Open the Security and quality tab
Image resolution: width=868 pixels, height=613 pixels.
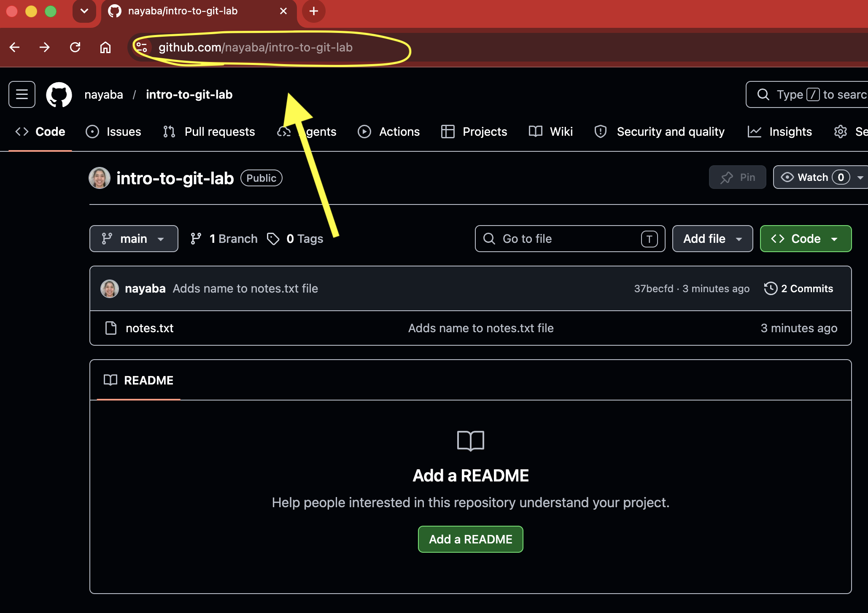pyautogui.click(x=660, y=132)
